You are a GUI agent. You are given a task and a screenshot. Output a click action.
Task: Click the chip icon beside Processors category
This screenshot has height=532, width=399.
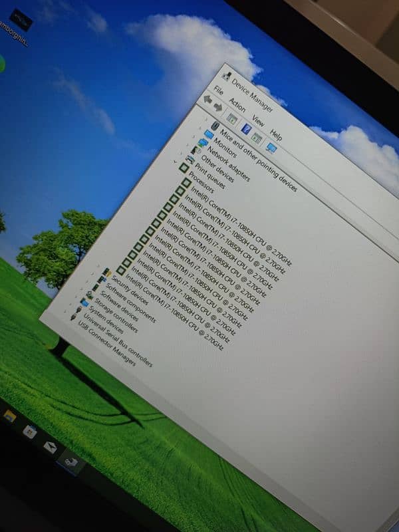click(x=184, y=168)
